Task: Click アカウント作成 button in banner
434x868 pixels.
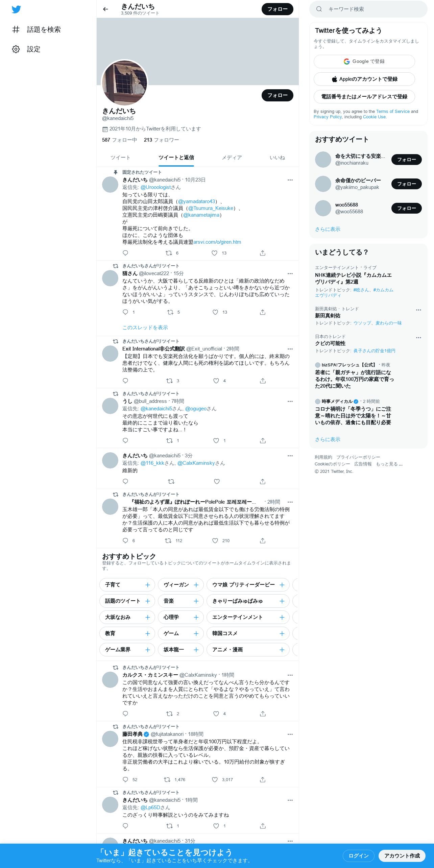Action: (402, 855)
